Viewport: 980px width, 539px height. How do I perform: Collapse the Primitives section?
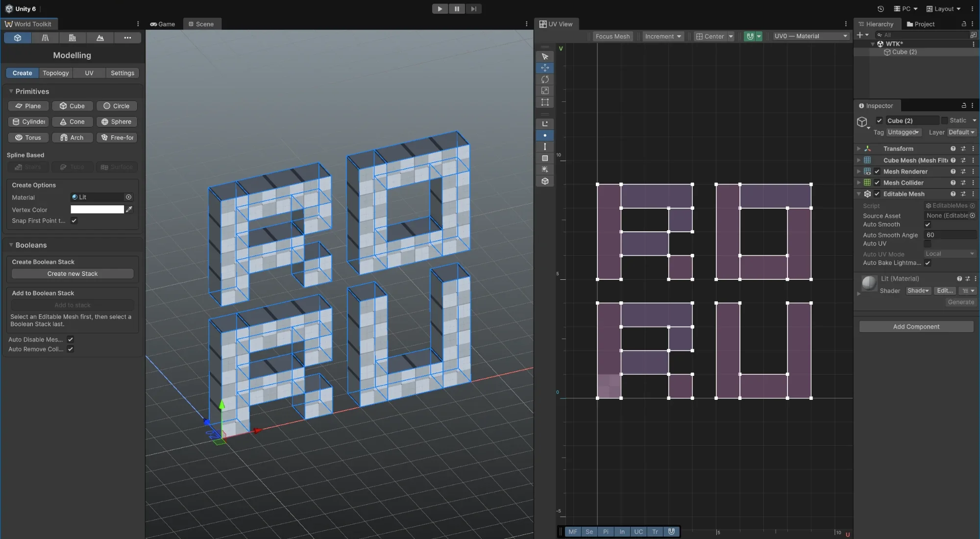(11, 91)
